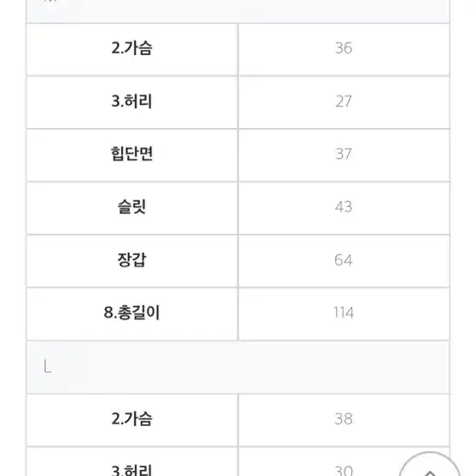Select the value 64 cell

coord(344,259)
